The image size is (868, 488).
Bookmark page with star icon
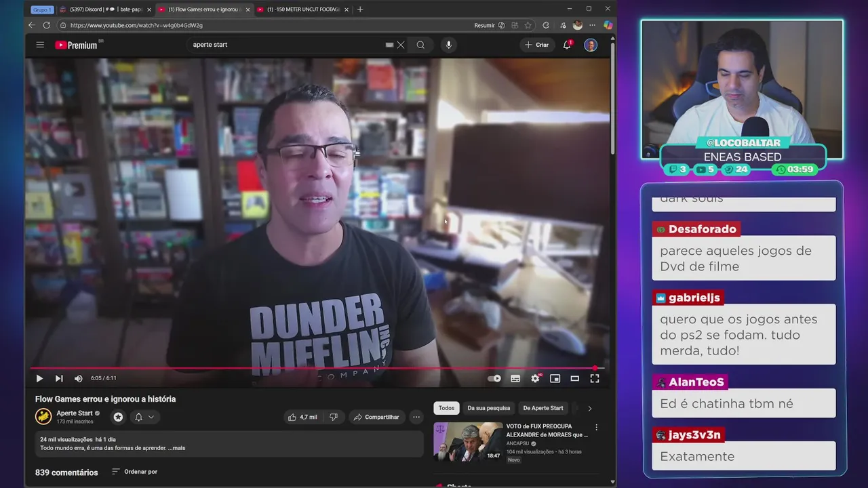528,25
